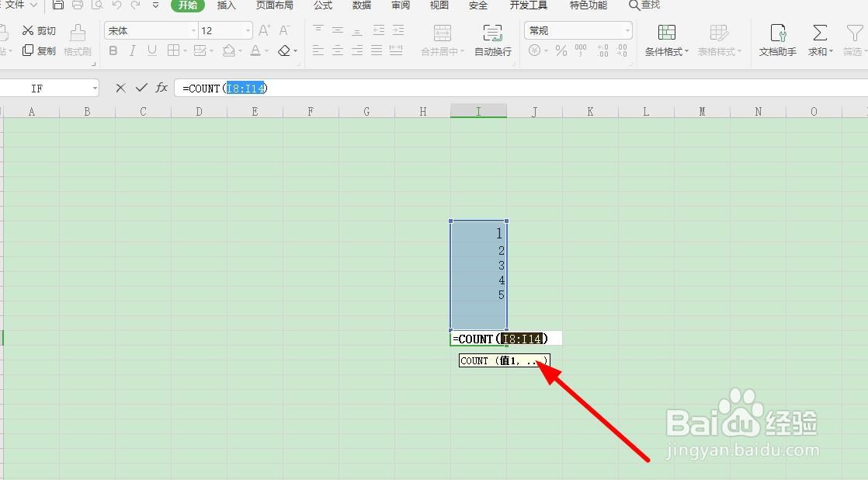Activate the 格式刷 format painter
868x480 pixels.
tap(78, 40)
